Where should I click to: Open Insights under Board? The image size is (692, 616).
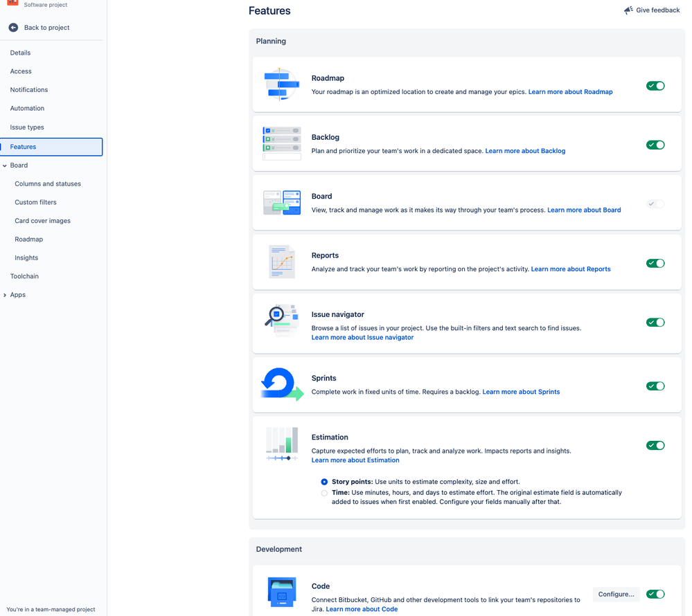coord(26,258)
